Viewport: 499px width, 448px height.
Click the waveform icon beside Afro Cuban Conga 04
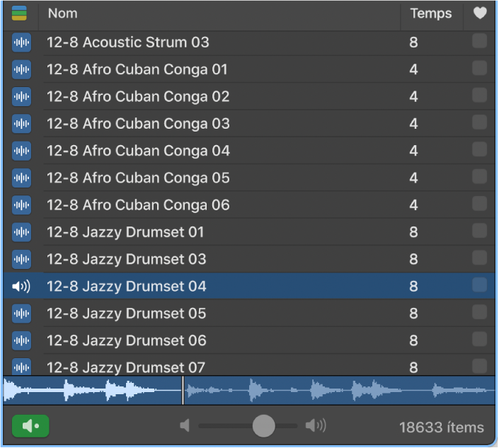tap(22, 151)
